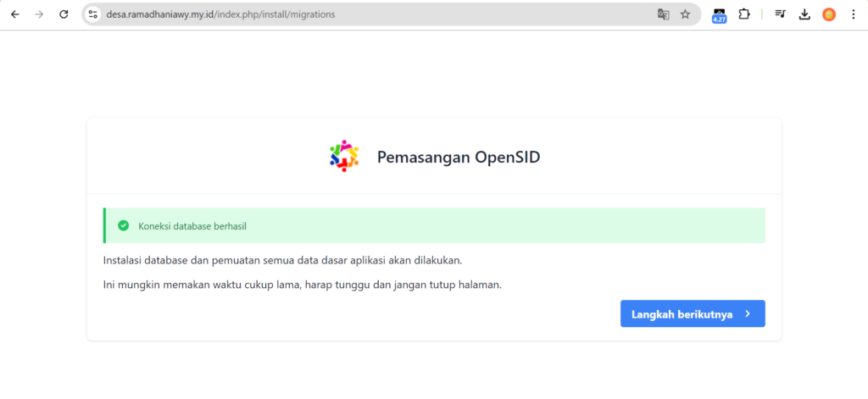This screenshot has width=868, height=399.
Task: Click the chevron on Langkah berikutnya
Action: click(748, 313)
